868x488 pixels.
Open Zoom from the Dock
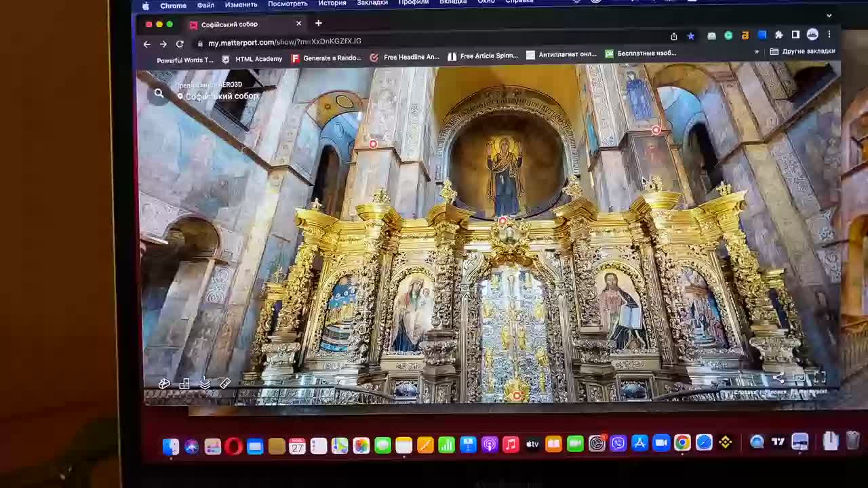[661, 443]
